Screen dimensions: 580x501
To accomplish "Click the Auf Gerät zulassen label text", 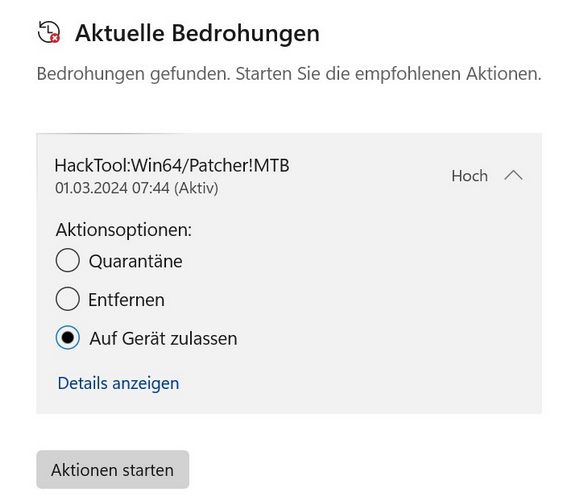I will pyautogui.click(x=163, y=339).
